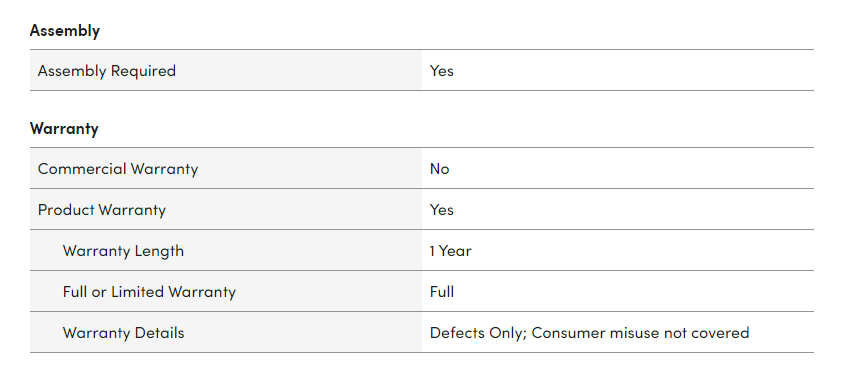The width and height of the screenshot is (843, 377).
Task: Select the Assembly section heading
Action: [65, 31]
